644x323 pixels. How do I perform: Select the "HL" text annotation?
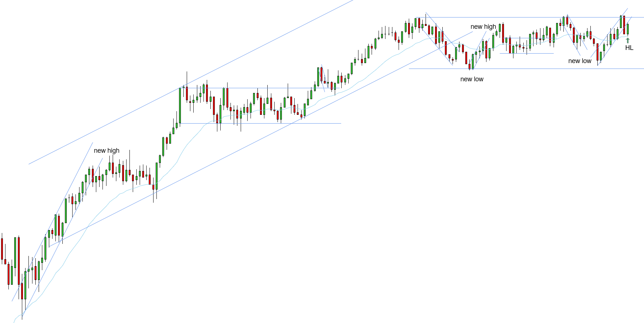click(x=629, y=48)
